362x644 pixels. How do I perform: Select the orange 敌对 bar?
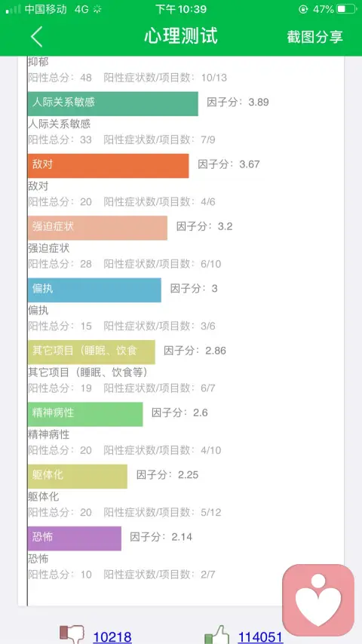(x=108, y=166)
